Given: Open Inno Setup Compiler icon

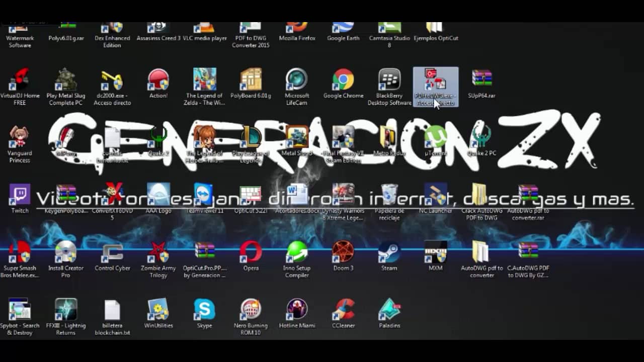Looking at the screenshot, I should 297,252.
